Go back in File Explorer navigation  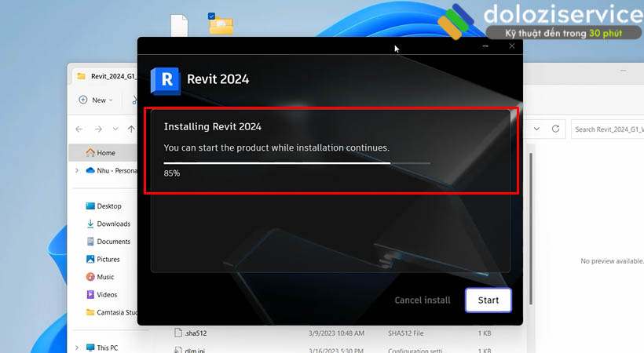pyautogui.click(x=79, y=129)
